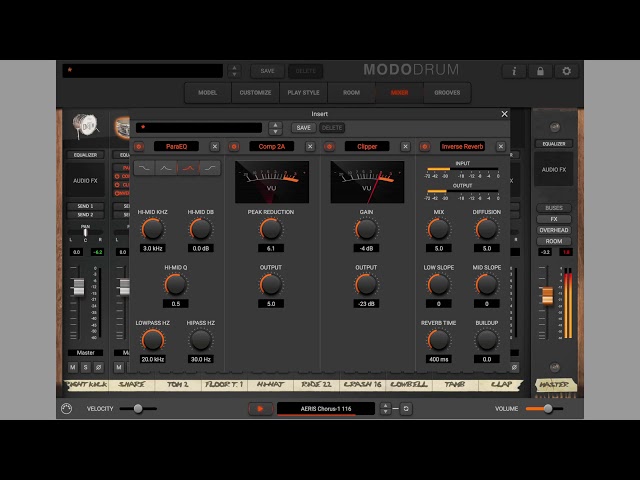Open the Comp 2A effect selector

[272, 147]
